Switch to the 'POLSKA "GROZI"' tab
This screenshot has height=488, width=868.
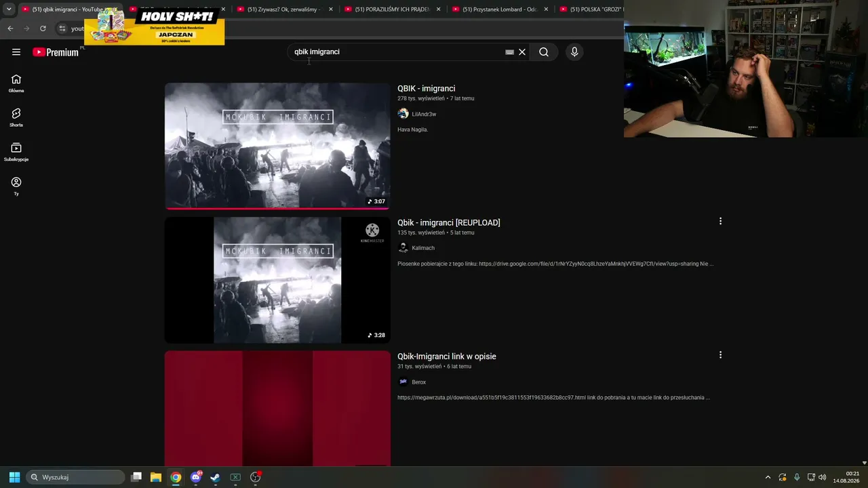590,9
